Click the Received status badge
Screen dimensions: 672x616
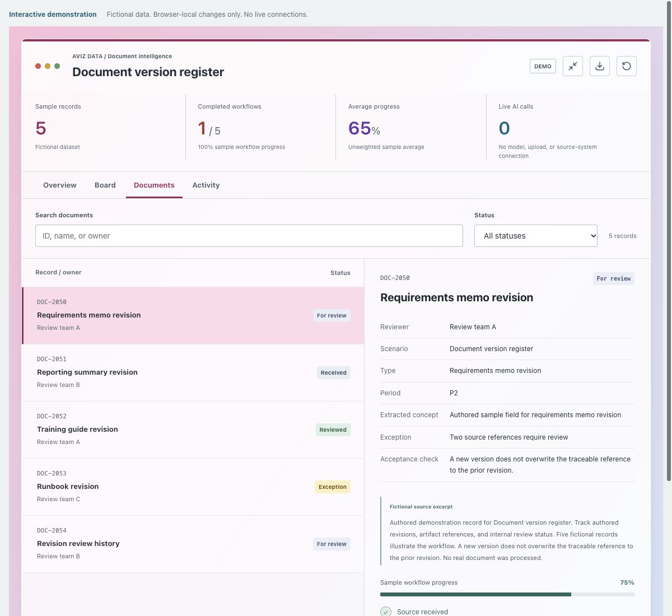(x=334, y=373)
